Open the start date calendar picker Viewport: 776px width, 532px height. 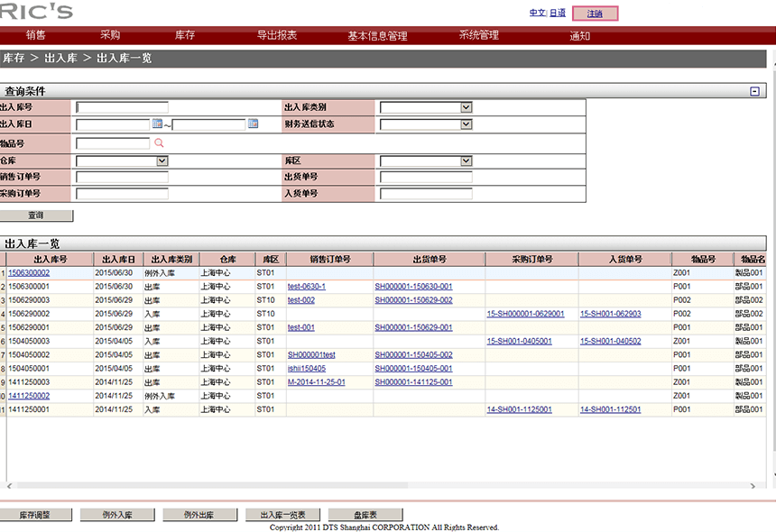(157, 124)
